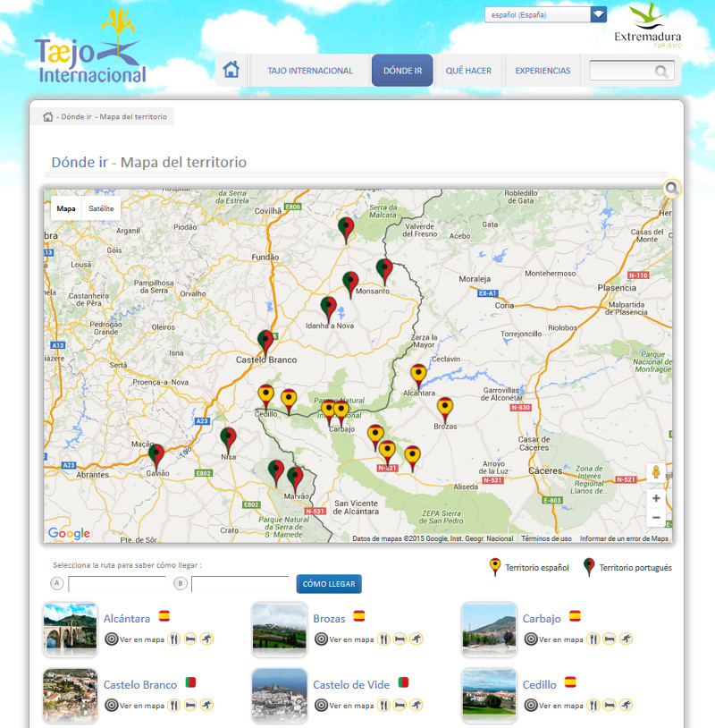Click the CÓMO LLEGAR button
Screen dimensions: 715x728
(x=329, y=584)
